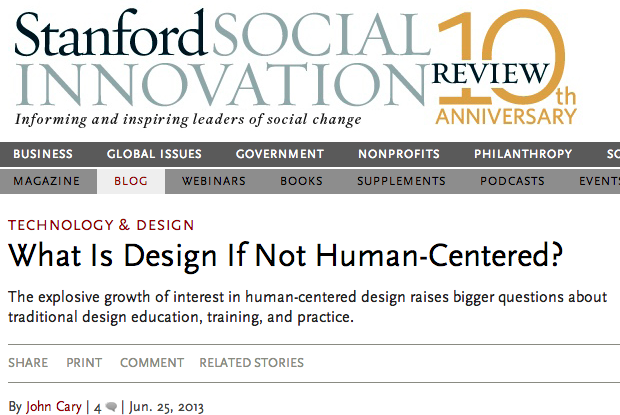This screenshot has width=620, height=415.
Task: Open author John Cary's page
Action: (x=54, y=407)
